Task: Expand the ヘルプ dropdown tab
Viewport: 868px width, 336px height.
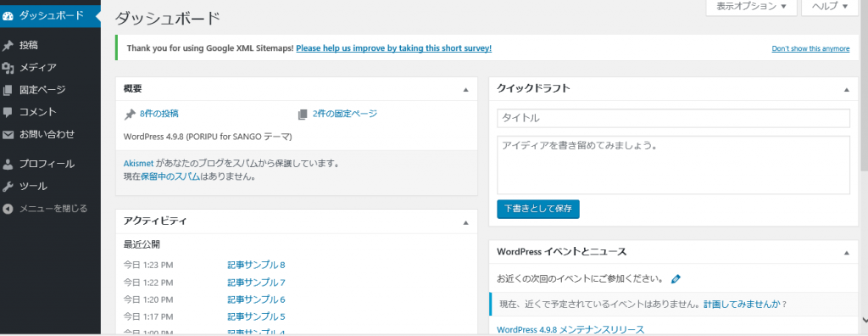Action: click(830, 7)
